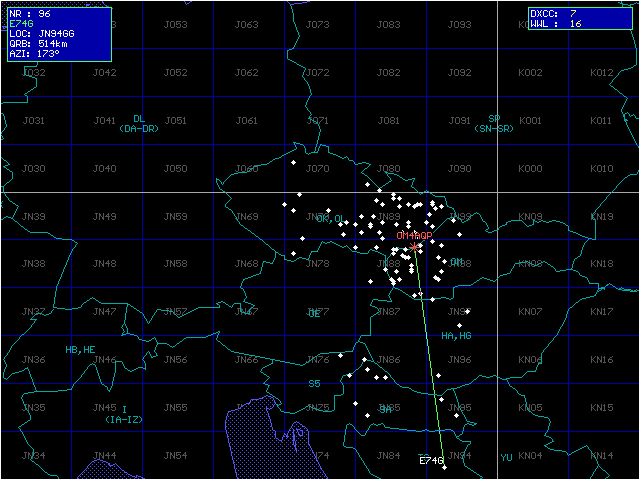Click the HA,HG country prefix label
This screenshot has width=640, height=480.
[x=456, y=335]
